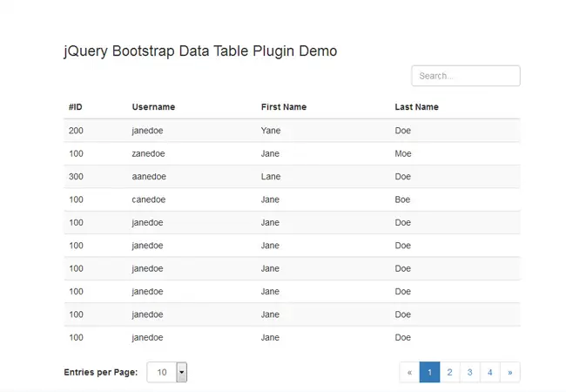Sort by the First Name column header
The image size is (566, 392).
[x=284, y=107]
